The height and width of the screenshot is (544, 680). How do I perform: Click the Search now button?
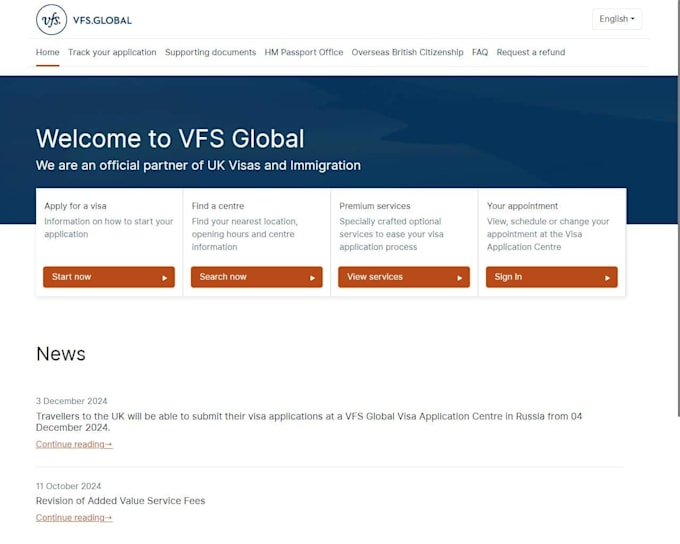257,277
